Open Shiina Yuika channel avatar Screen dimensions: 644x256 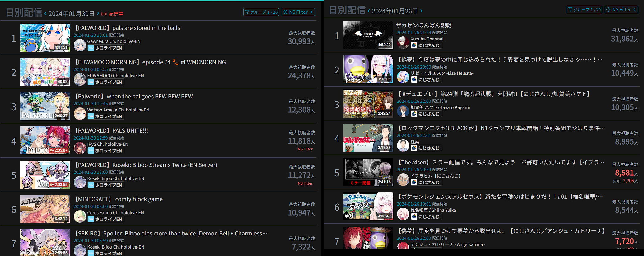403,214
